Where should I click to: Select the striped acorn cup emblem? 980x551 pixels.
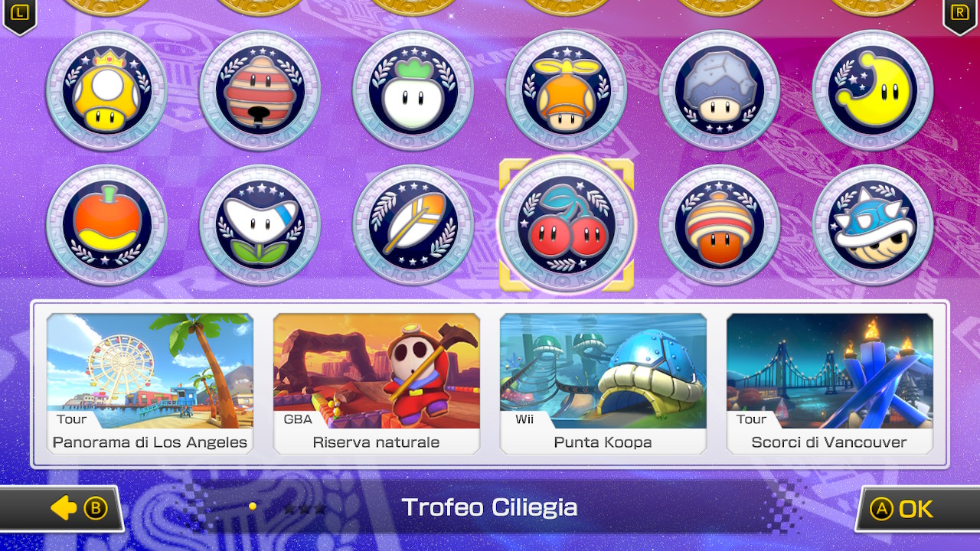[720, 225]
